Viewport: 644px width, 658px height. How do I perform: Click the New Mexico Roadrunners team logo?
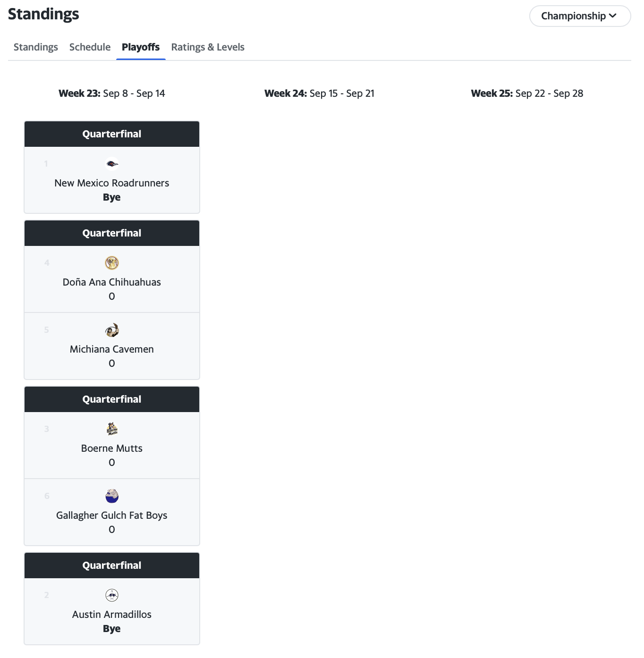coord(112,164)
